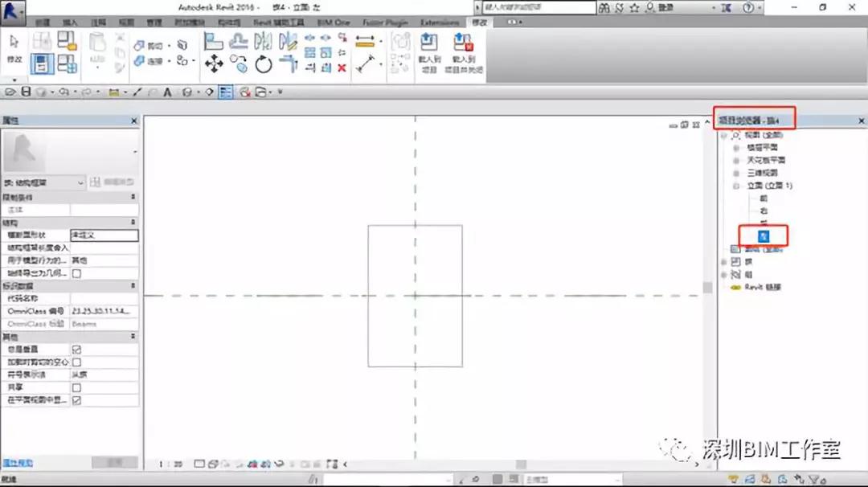Focus the keyword search field in title bar
Image resolution: width=868 pixels, height=487 pixels.
coord(539,8)
